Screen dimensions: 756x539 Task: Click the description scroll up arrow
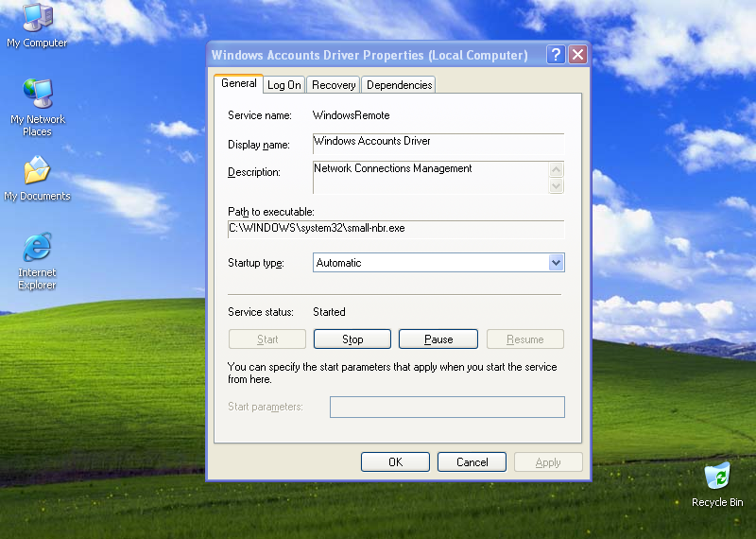point(556,170)
